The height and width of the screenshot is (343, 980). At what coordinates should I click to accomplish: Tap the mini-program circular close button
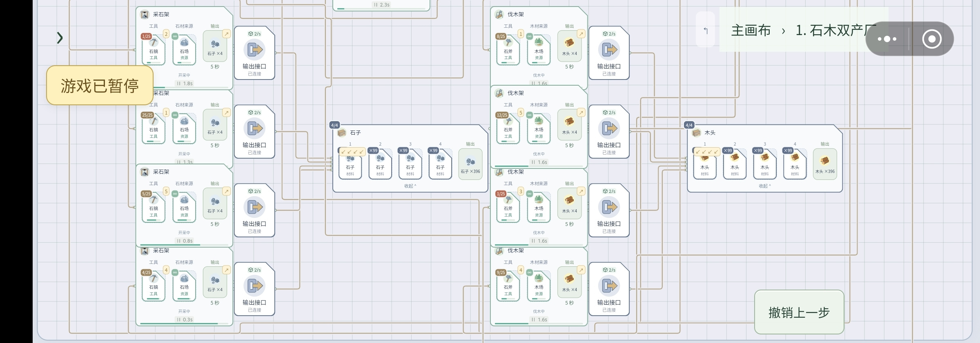pos(932,39)
